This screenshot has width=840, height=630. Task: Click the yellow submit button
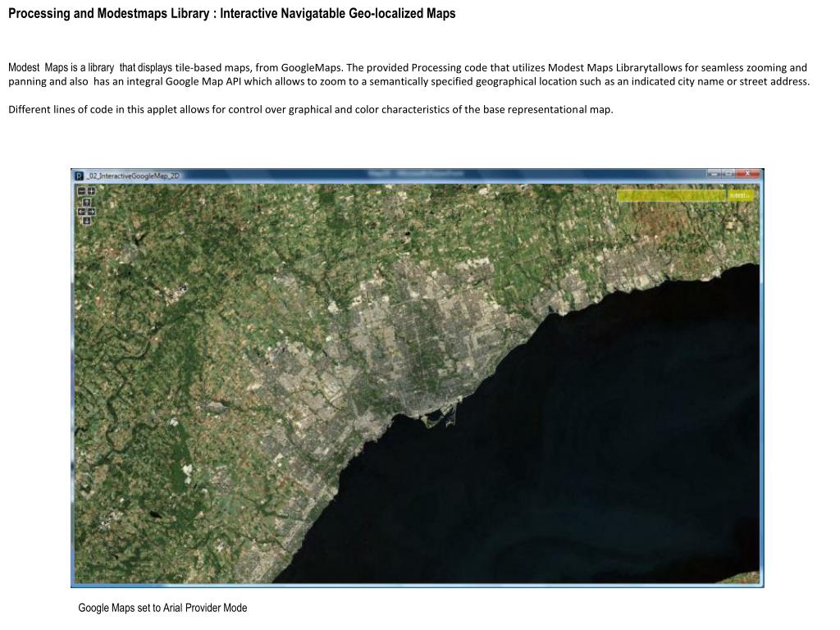[x=741, y=195]
